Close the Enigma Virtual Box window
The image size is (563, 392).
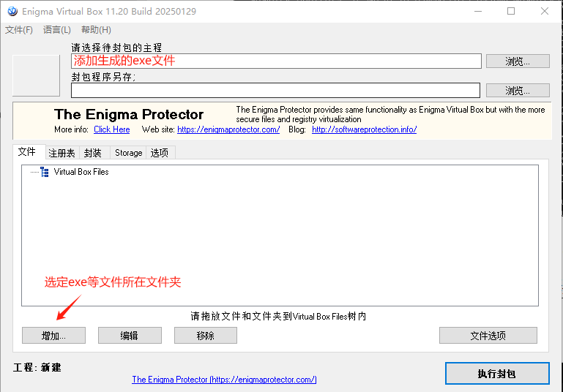[x=544, y=11]
